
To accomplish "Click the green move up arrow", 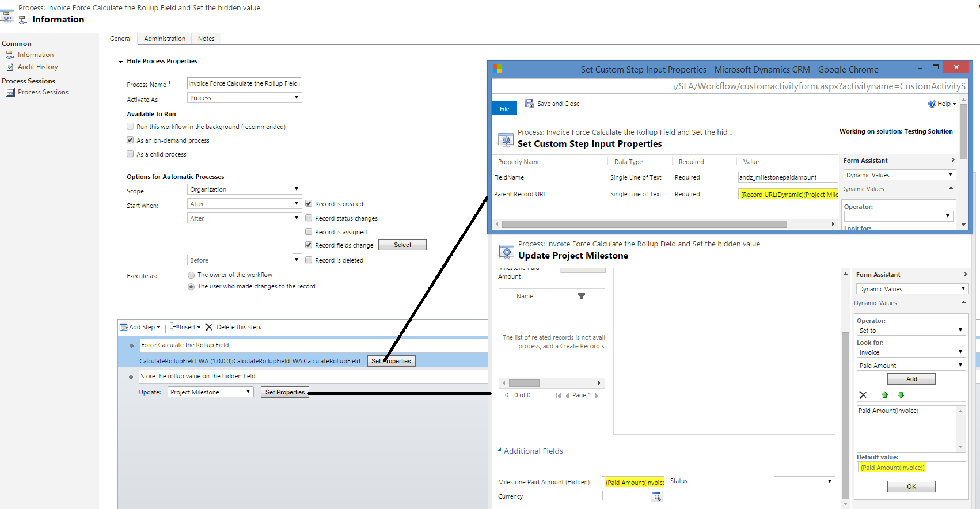I will pyautogui.click(x=884, y=395).
